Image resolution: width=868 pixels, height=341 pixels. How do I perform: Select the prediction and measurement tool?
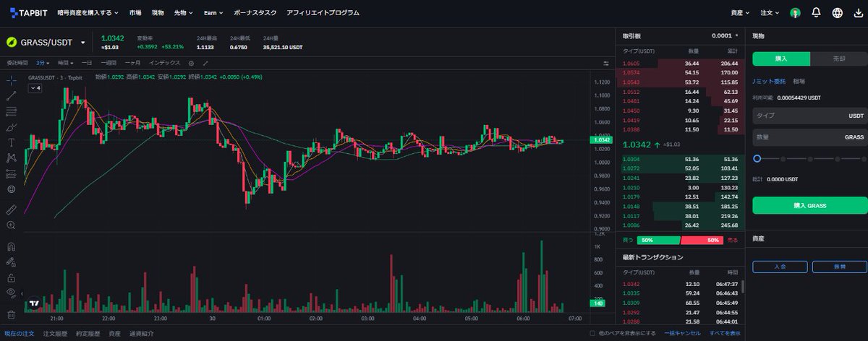[11, 173]
